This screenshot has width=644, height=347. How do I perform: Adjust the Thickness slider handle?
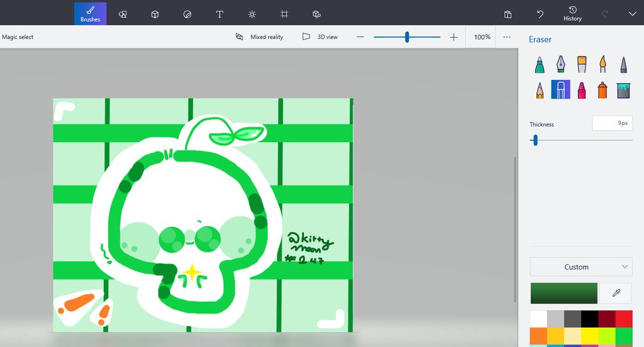[535, 140]
